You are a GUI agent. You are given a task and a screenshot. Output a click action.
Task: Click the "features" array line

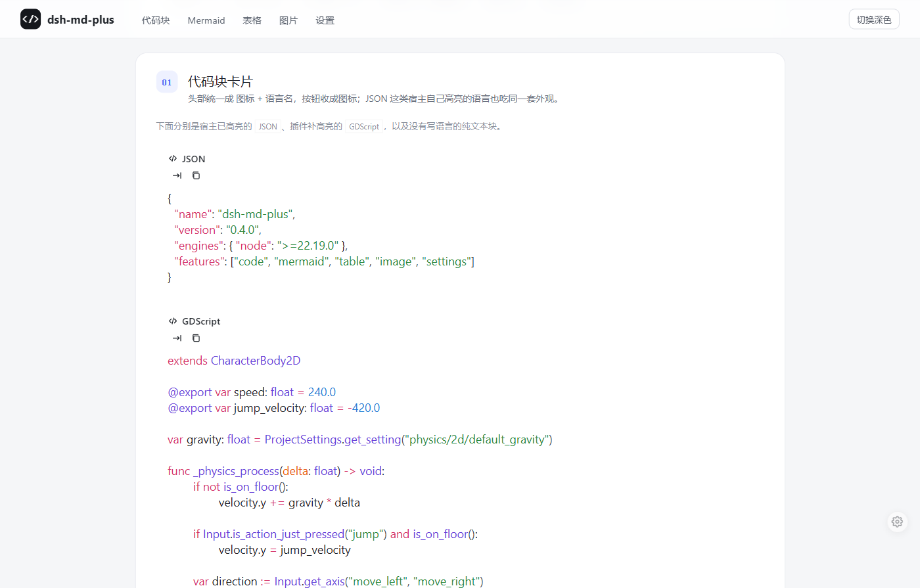(x=324, y=261)
